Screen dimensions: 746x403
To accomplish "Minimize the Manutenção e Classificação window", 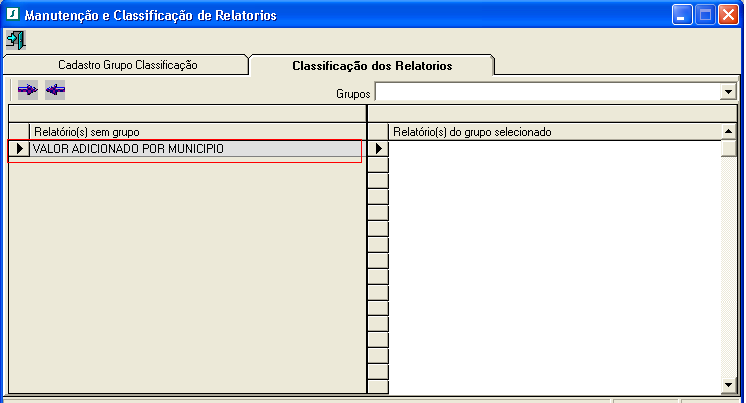I will (x=682, y=15).
